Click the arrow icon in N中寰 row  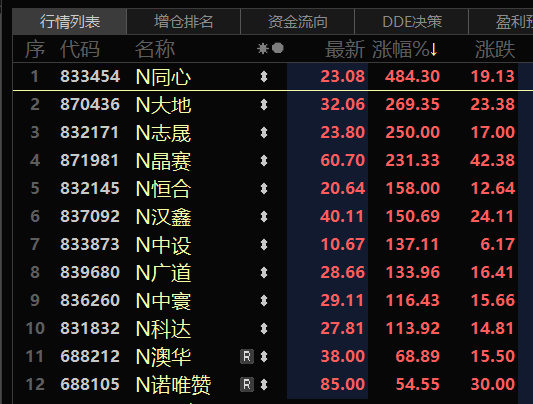click(x=264, y=300)
